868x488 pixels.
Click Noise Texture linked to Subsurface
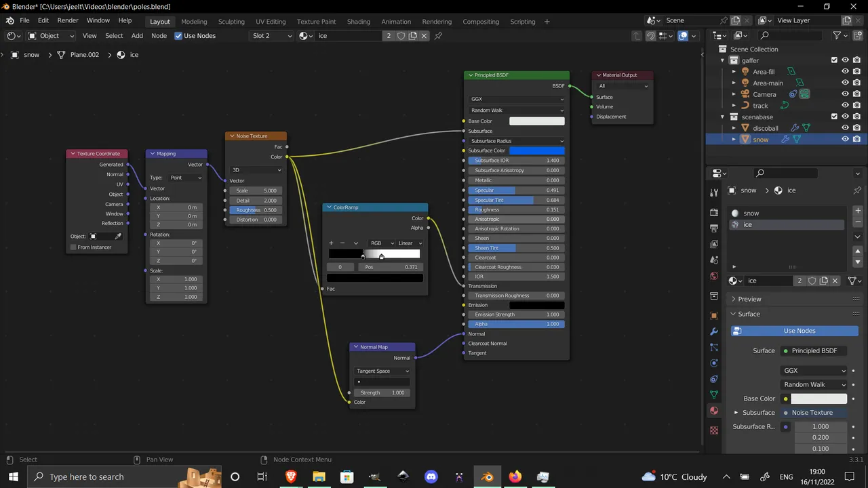(x=812, y=413)
